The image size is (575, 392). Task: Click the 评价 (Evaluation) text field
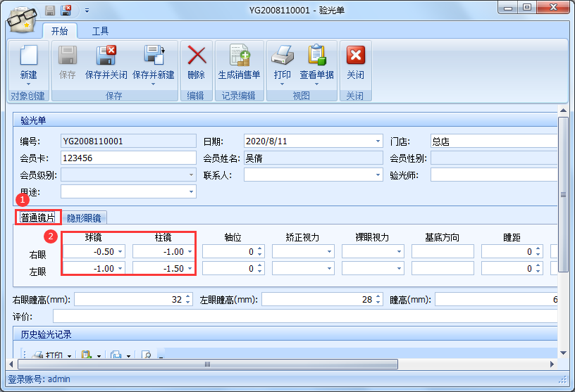pos(303,317)
